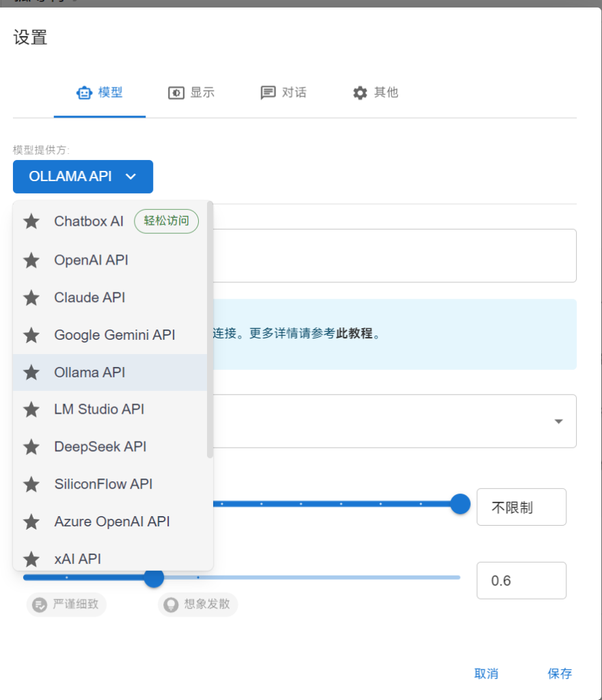This screenshot has height=700, width=602.
Task: Open the 此教程 tutorial link
Action: [354, 334]
